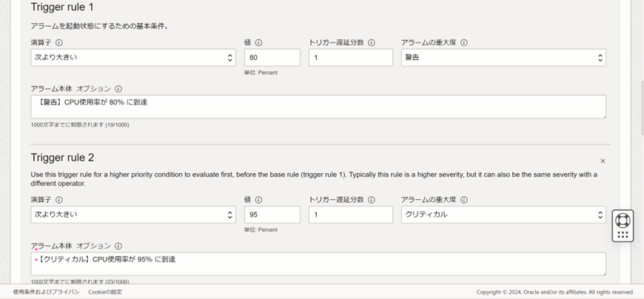Screen dimensions: 644x299
Task: Click info icon beside Trigger rule 1 トリガー遅延分数
Action: (x=372, y=43)
